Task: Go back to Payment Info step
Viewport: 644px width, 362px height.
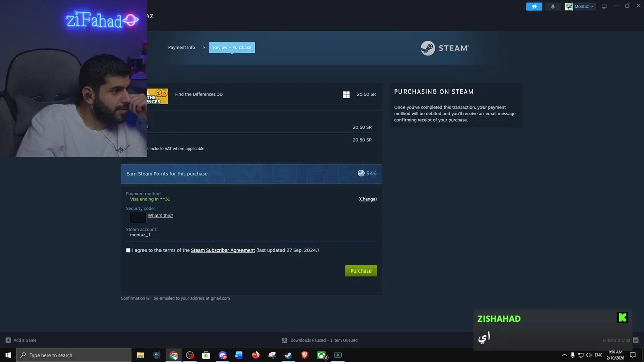Action: point(181,47)
